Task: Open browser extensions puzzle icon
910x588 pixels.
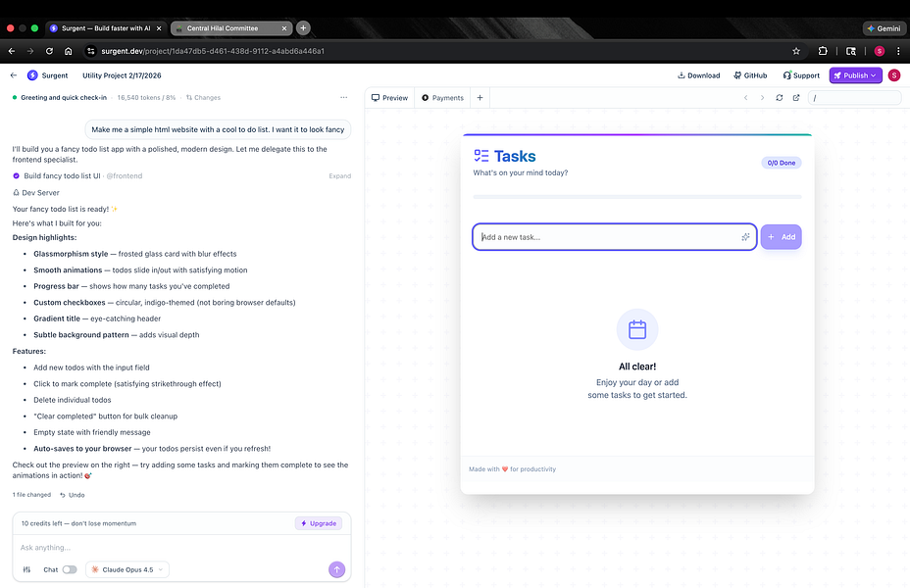Action: 823,51
